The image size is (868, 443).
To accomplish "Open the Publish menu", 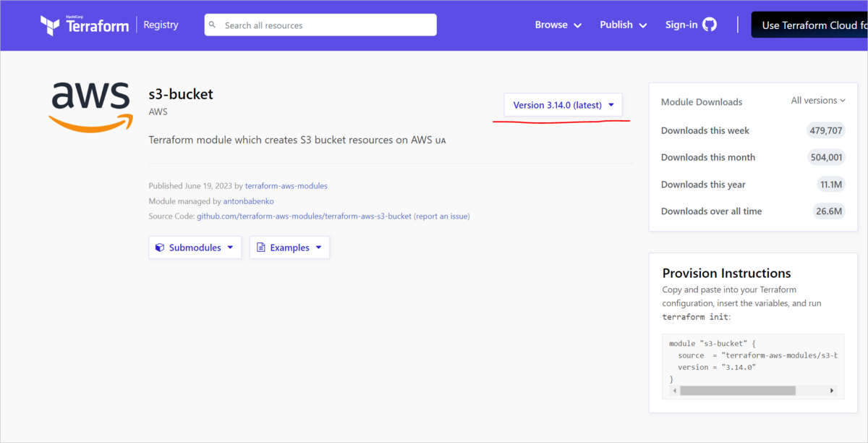I will coord(622,25).
